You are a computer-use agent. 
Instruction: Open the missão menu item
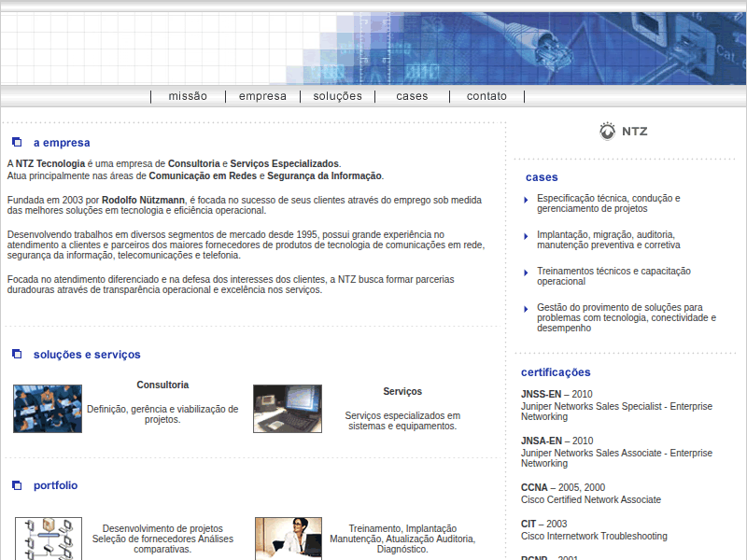pyautogui.click(x=188, y=96)
